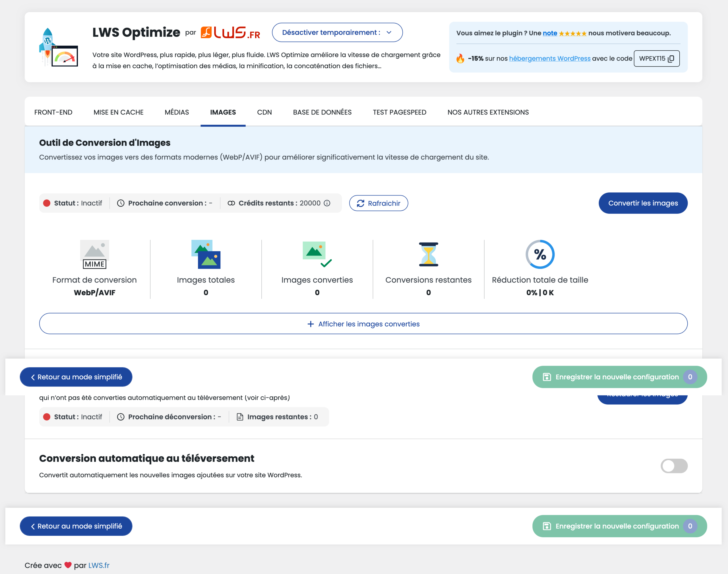Click the red status dot of conversion

click(x=47, y=203)
